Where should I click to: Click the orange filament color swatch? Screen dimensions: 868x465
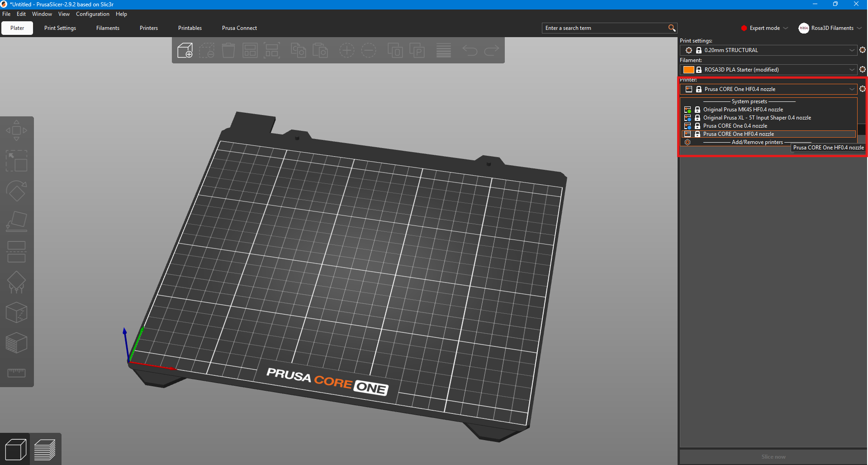(688, 70)
